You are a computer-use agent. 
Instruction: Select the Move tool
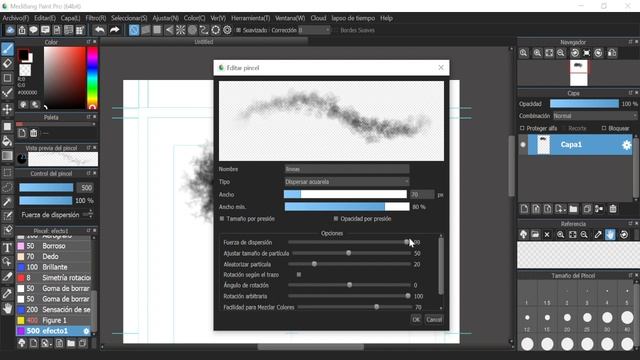click(7, 109)
